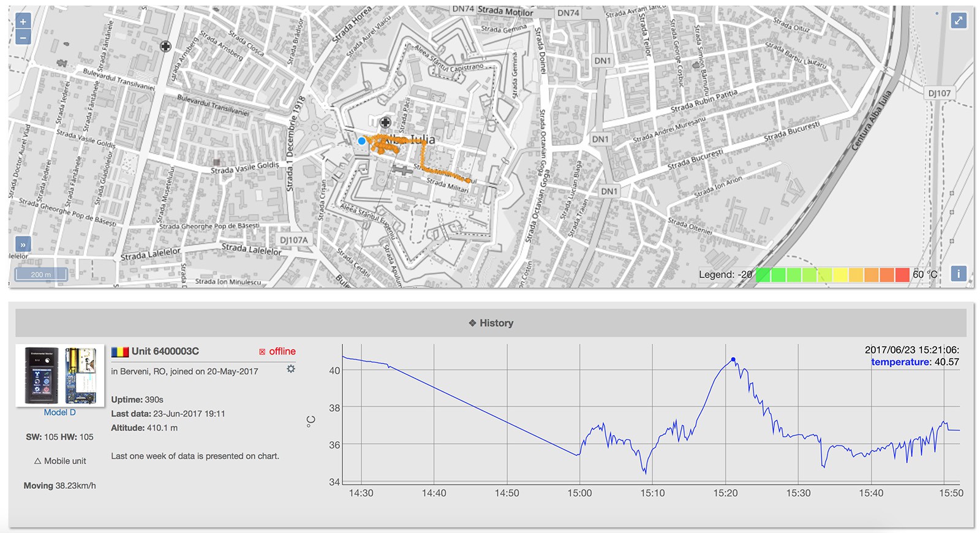
Task: Select the temperature peak point on chart
Action: (x=733, y=360)
